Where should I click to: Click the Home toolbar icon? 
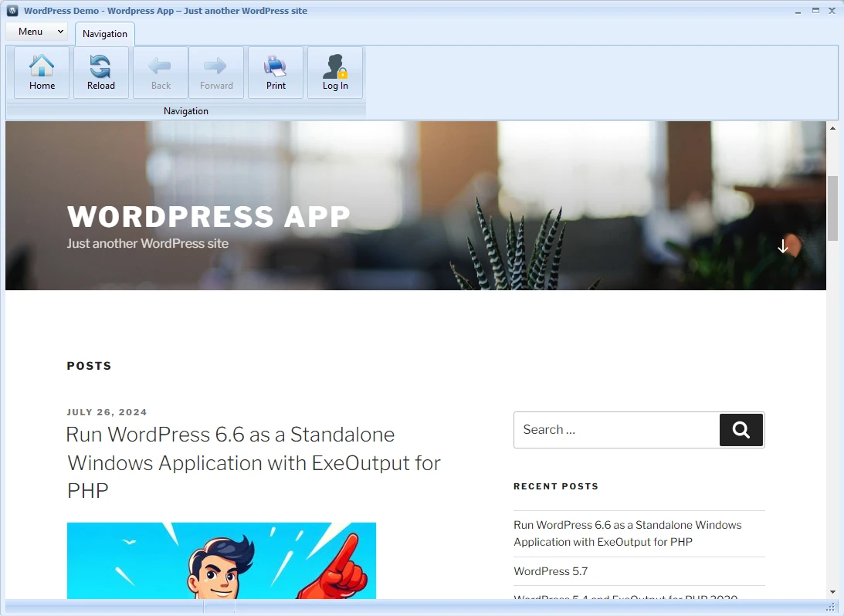click(x=41, y=73)
